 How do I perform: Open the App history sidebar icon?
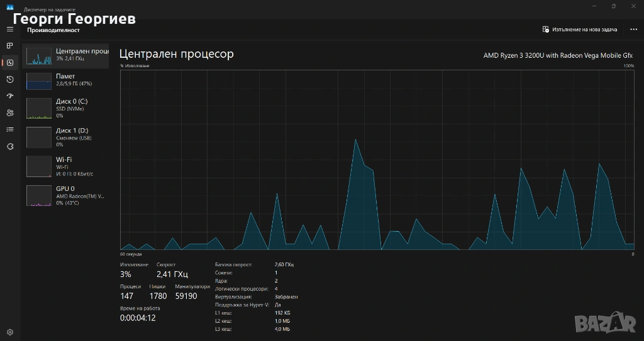pyautogui.click(x=10, y=79)
